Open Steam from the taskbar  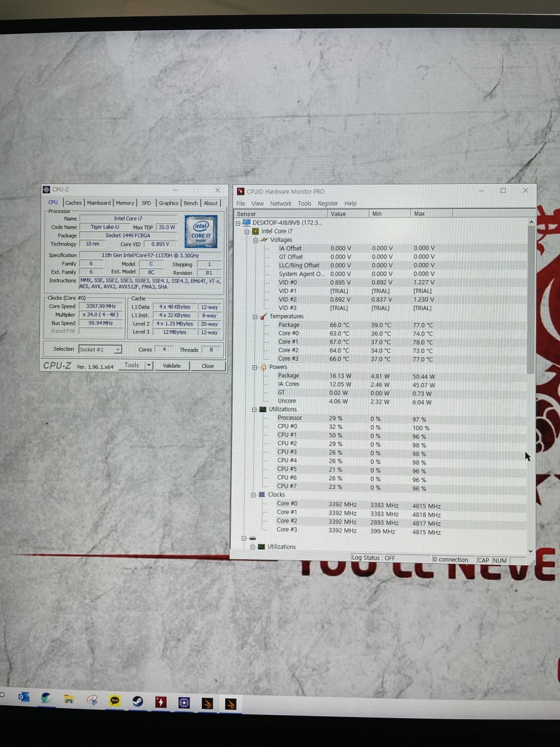click(x=138, y=701)
